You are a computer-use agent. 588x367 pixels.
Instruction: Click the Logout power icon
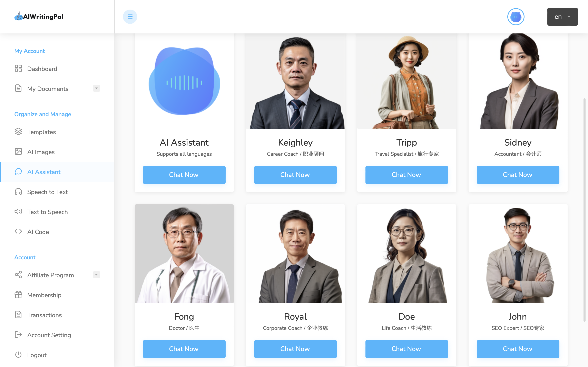(18, 355)
